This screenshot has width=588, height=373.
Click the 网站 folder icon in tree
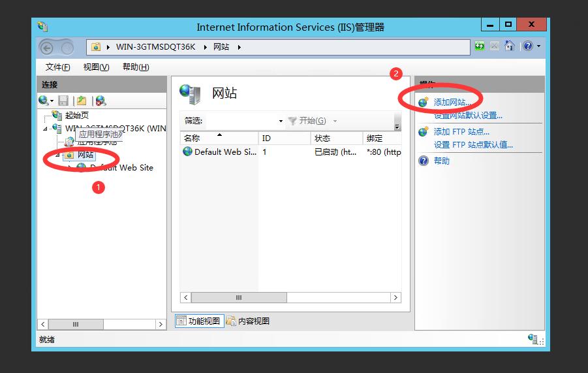pyautogui.click(x=69, y=155)
